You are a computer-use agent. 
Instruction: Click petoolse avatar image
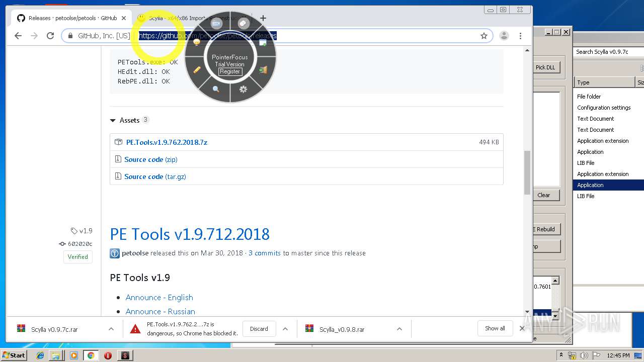[115, 253]
